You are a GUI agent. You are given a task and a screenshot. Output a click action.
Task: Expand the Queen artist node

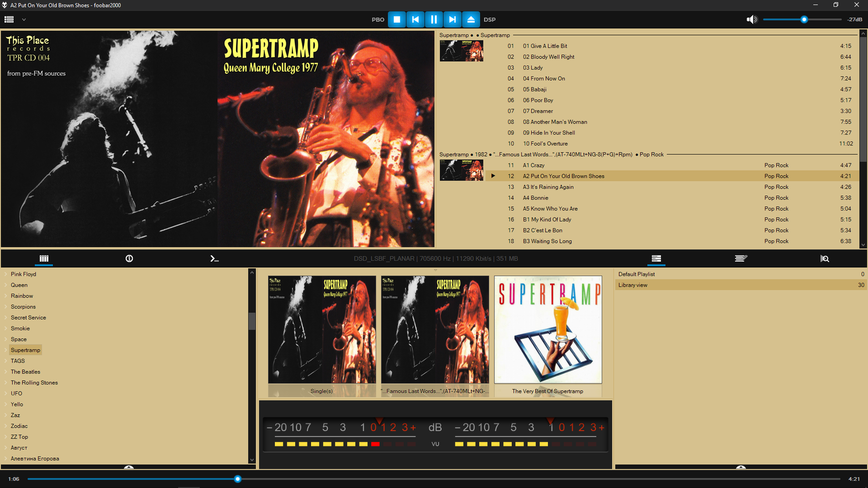[x=6, y=285]
